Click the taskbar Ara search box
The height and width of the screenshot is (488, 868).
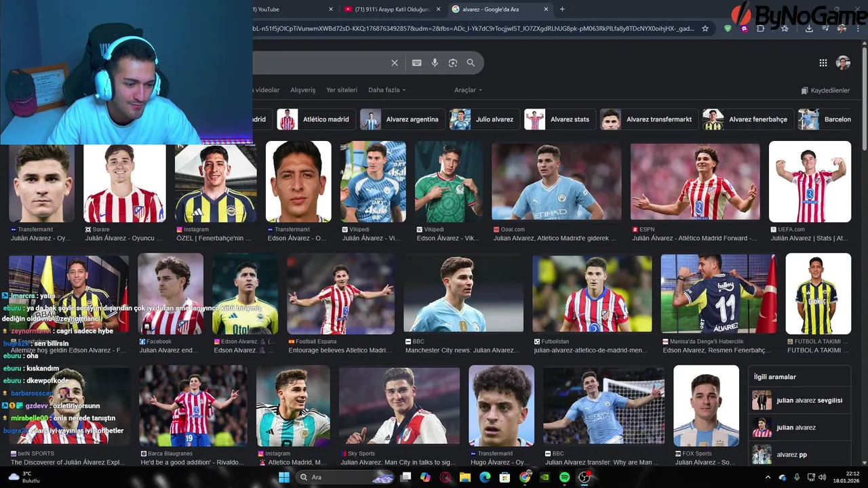[x=346, y=477]
